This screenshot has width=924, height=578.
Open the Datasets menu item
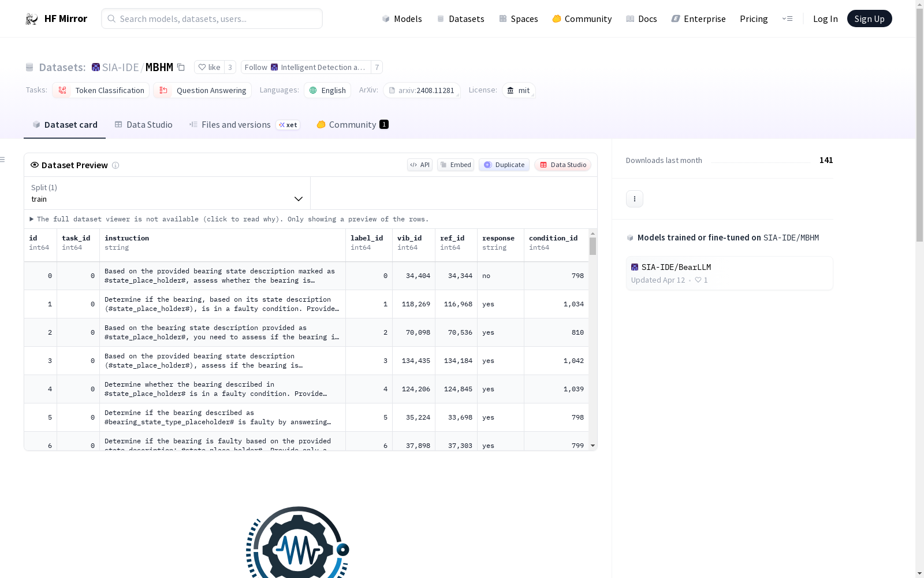(460, 18)
